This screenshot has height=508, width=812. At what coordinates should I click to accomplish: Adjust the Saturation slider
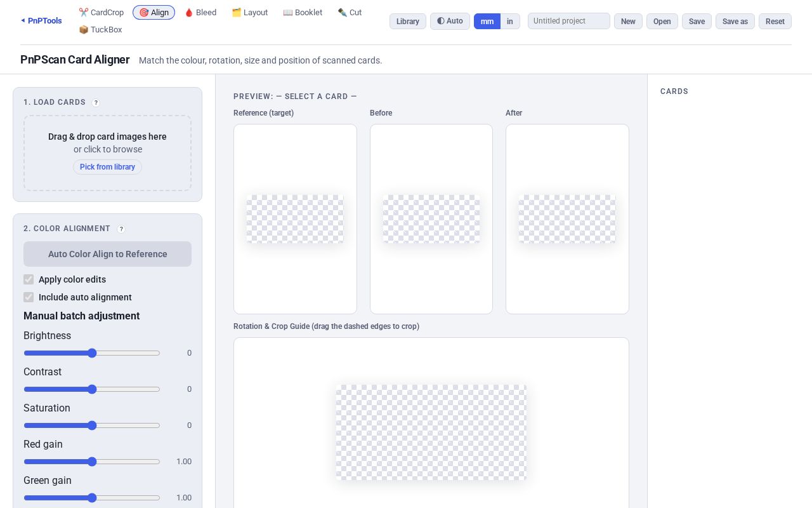92,425
